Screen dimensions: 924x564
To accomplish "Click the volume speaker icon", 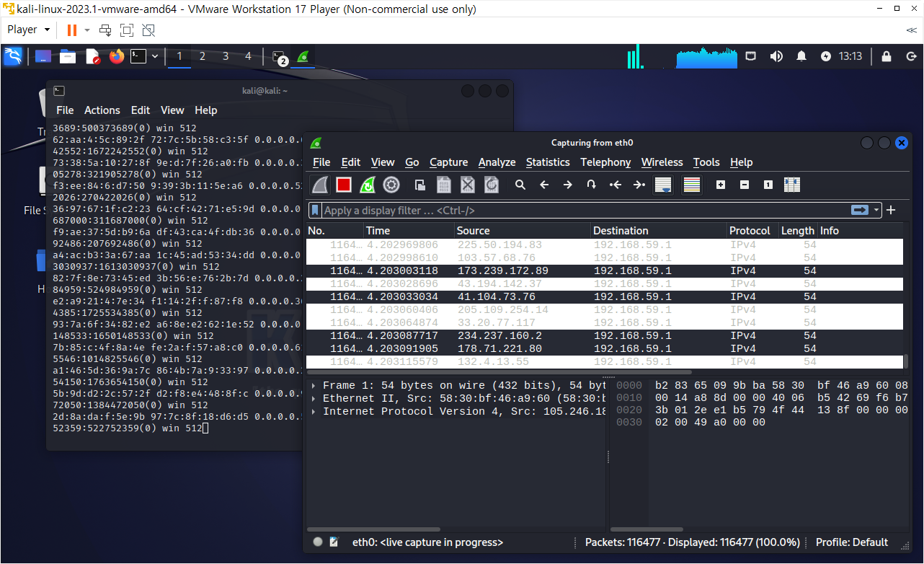I will click(776, 56).
